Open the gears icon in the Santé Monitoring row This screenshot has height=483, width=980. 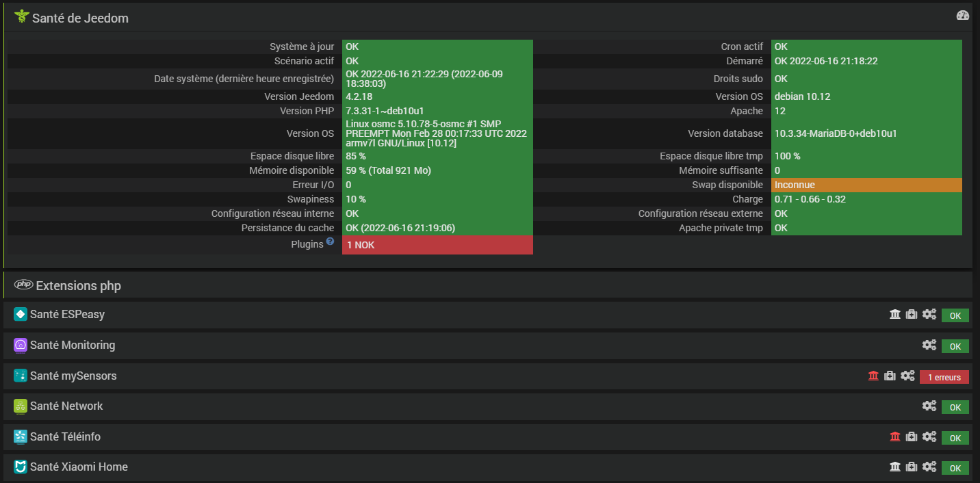pyautogui.click(x=929, y=345)
